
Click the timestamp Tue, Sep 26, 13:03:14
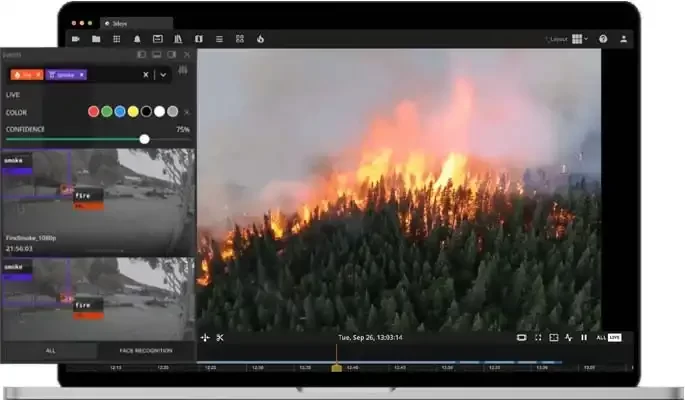point(370,338)
